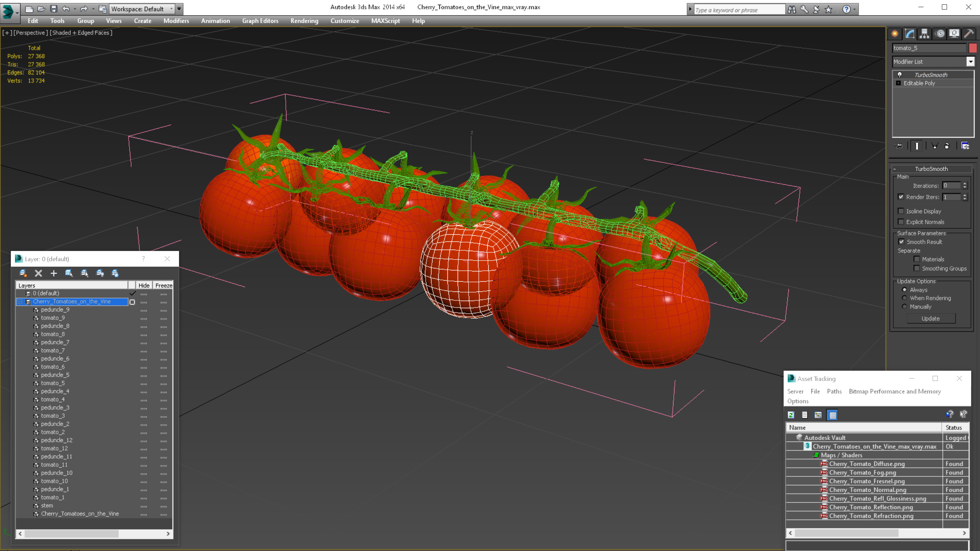Viewport: 980px width, 551px height.
Task: Enable Separate by Smoothing Groups checkbox
Action: (917, 268)
